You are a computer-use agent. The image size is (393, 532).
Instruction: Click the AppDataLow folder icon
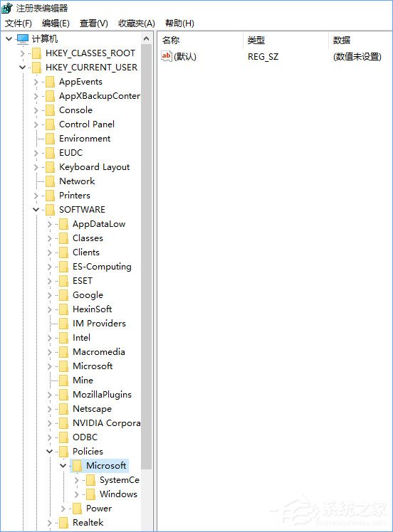pos(64,224)
